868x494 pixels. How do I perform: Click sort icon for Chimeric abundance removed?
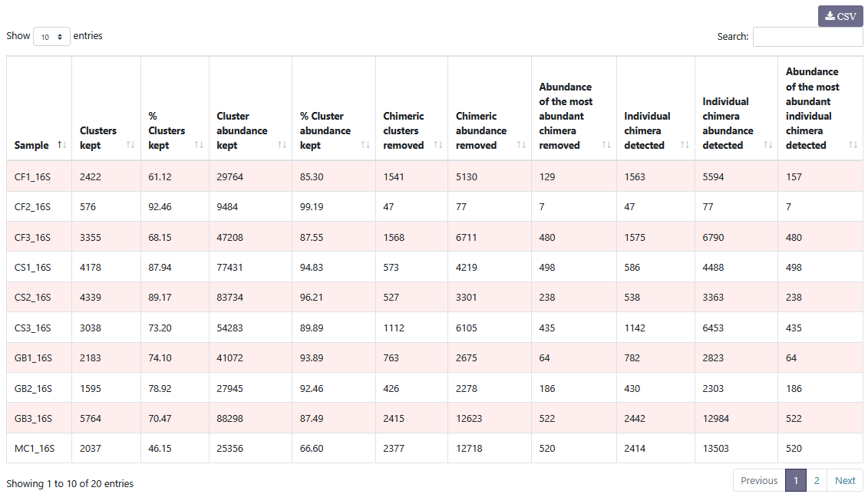[521, 145]
